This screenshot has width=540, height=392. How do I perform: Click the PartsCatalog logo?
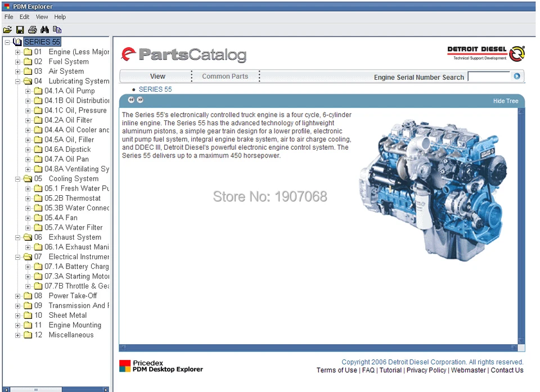coord(184,55)
